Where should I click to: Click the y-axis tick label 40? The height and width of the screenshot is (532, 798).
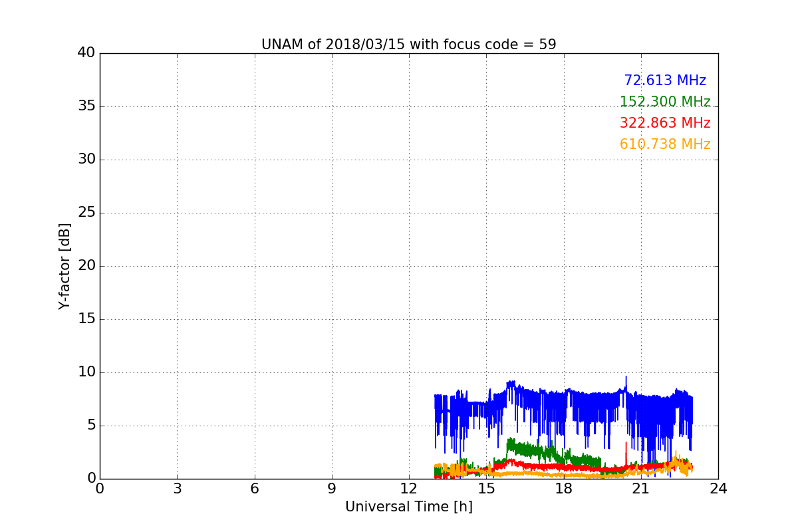click(x=86, y=53)
